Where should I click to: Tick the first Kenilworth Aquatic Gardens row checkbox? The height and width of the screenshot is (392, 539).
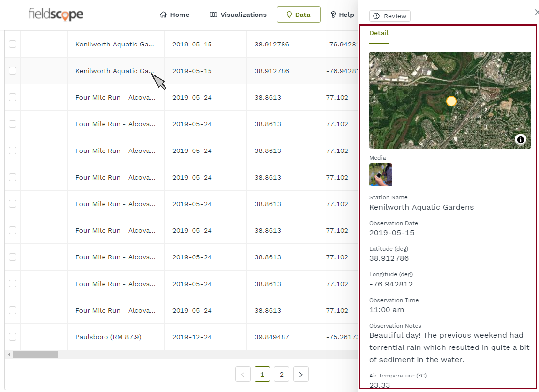(13, 44)
